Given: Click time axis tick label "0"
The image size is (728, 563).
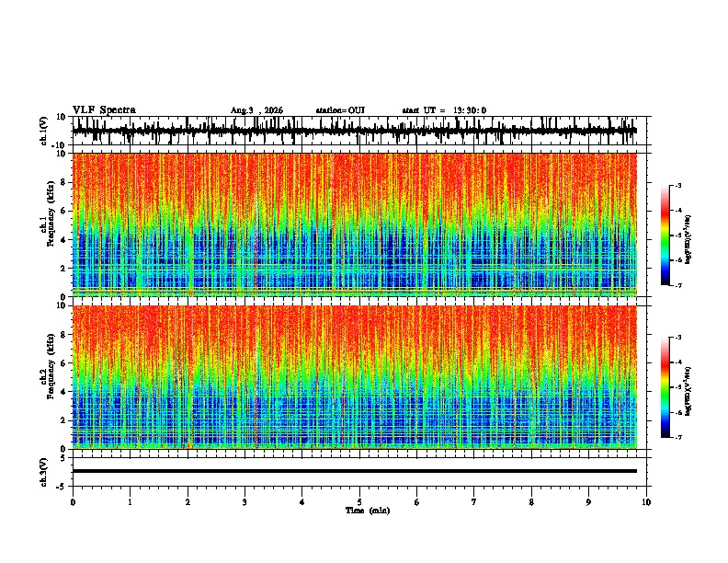Looking at the screenshot, I should coord(73,502).
